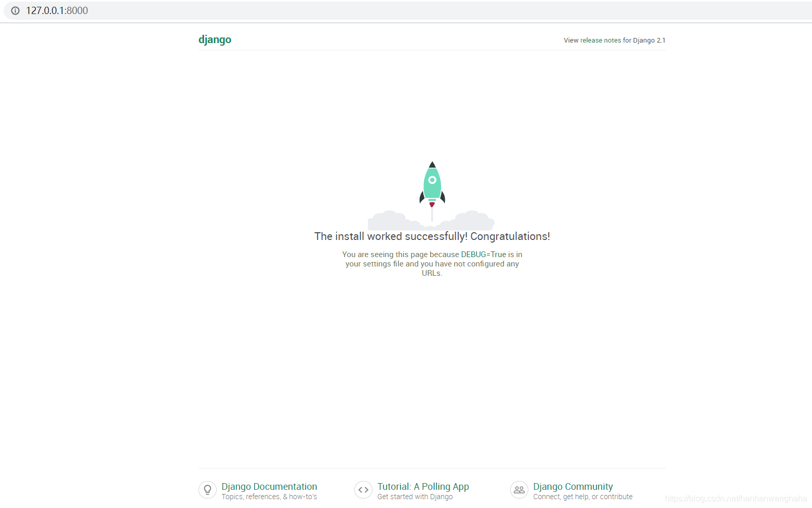This screenshot has width=812, height=508.
Task: Open Django Documentation link
Action: click(269, 487)
